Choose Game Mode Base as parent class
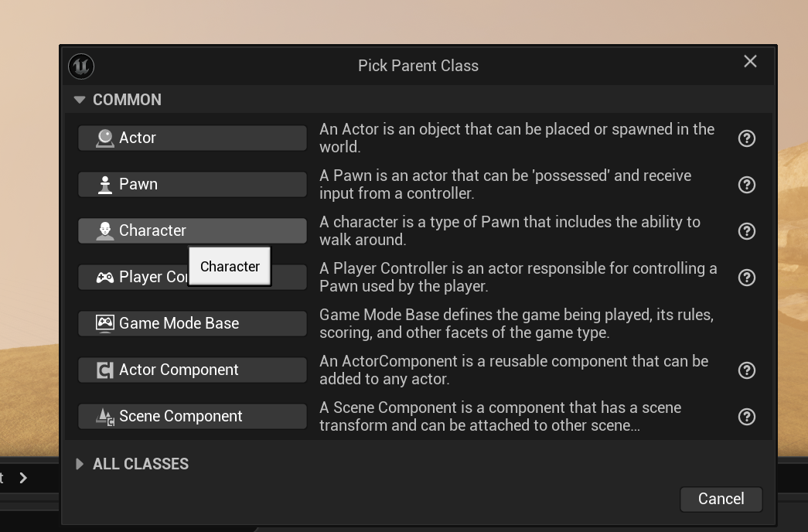Screen dimensions: 808x532 coord(193,324)
